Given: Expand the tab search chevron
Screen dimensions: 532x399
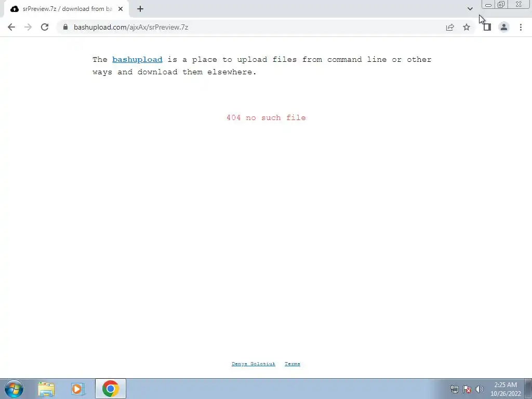Looking at the screenshot, I should [470, 9].
